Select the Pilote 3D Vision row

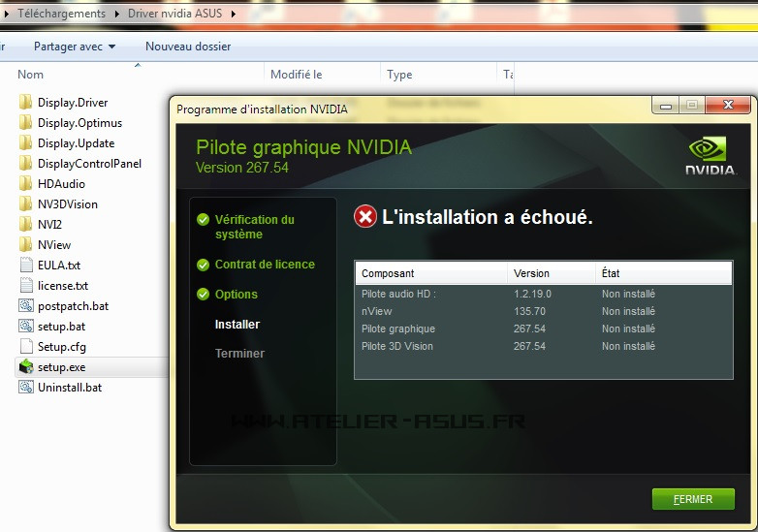544,346
